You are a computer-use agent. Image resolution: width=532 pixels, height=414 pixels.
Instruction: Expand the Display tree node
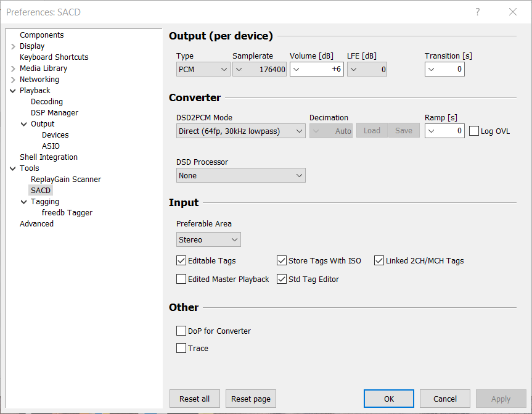click(x=13, y=46)
